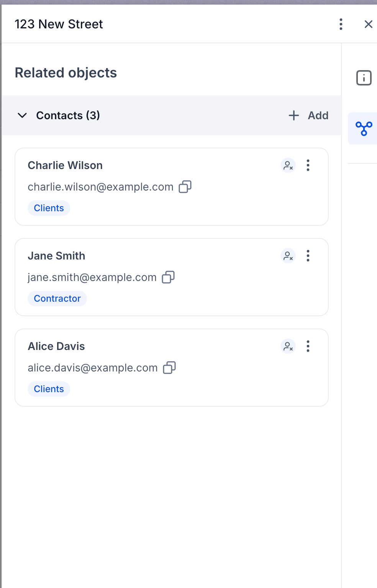Unlink Jane Smith from this property
The image size is (377, 588).
[x=288, y=256]
